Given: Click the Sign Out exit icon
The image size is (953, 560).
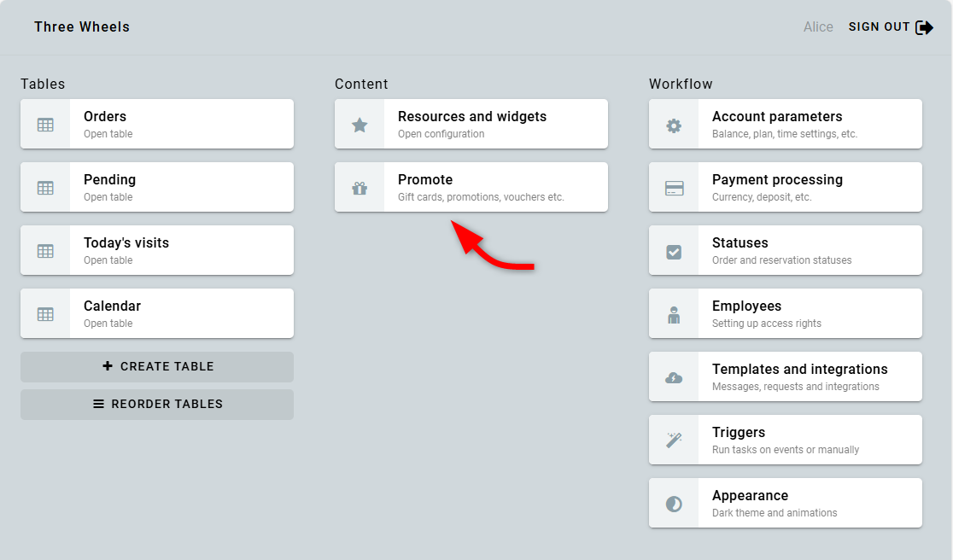Looking at the screenshot, I should [x=924, y=27].
